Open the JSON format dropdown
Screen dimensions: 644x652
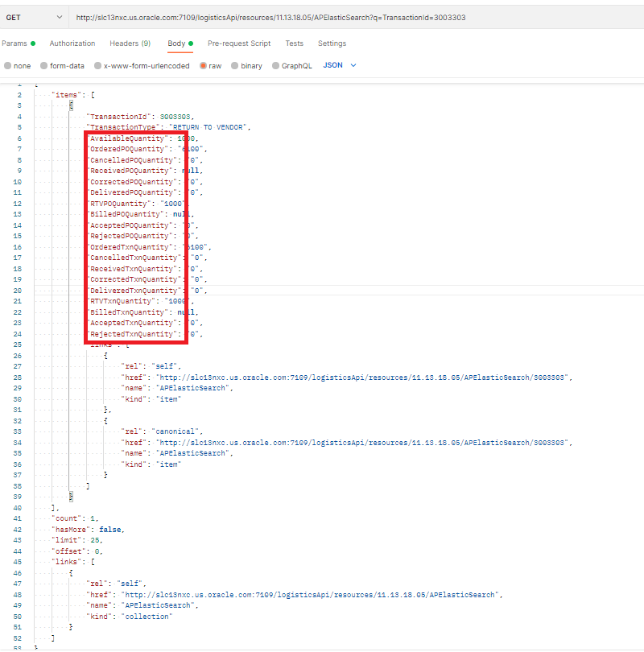click(339, 65)
